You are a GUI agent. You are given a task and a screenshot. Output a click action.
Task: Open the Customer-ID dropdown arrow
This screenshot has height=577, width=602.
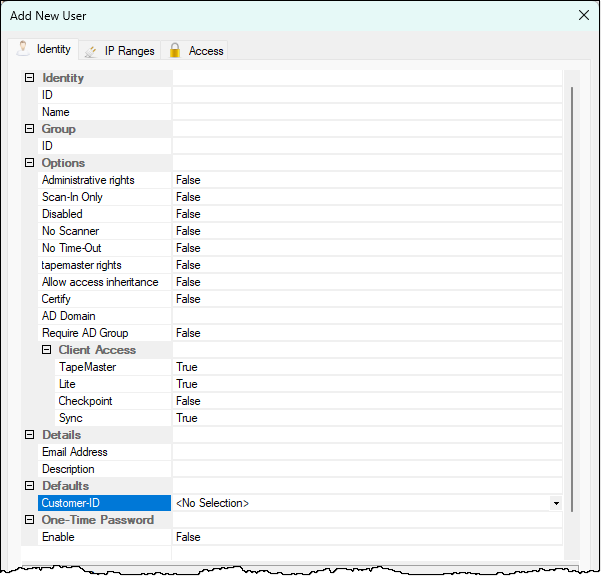click(556, 503)
